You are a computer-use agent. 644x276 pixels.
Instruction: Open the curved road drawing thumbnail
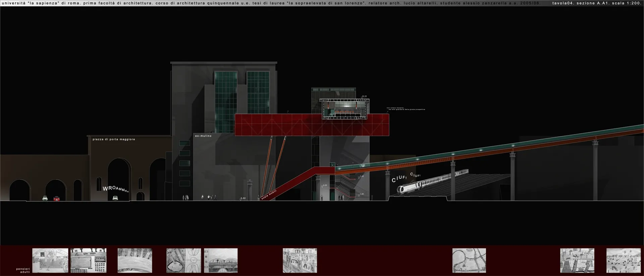(x=135, y=261)
